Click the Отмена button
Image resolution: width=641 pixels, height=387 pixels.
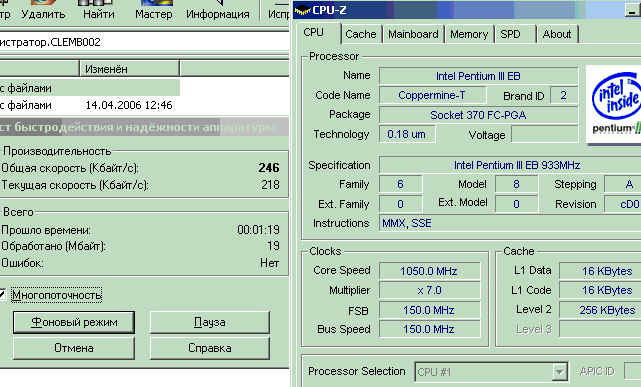click(74, 348)
